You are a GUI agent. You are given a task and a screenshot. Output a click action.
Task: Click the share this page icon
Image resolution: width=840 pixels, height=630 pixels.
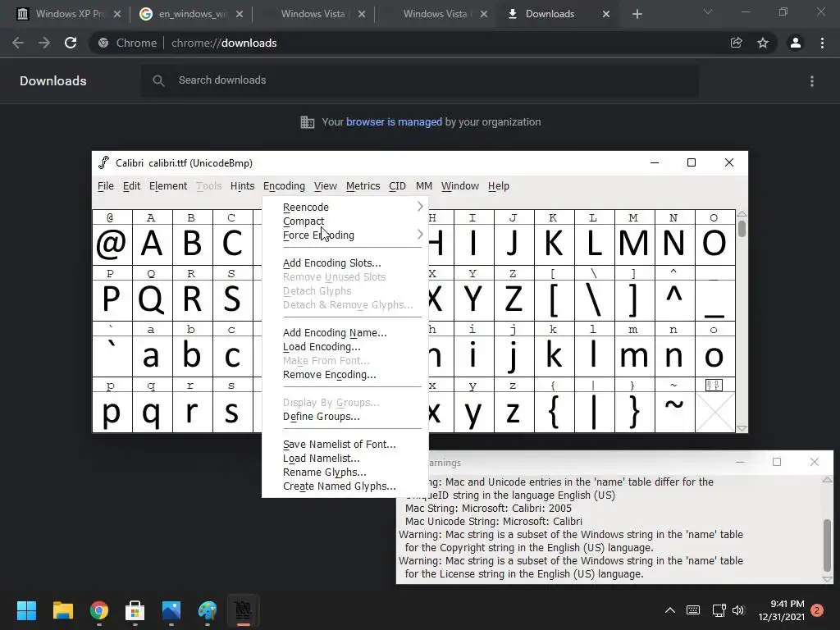736,43
